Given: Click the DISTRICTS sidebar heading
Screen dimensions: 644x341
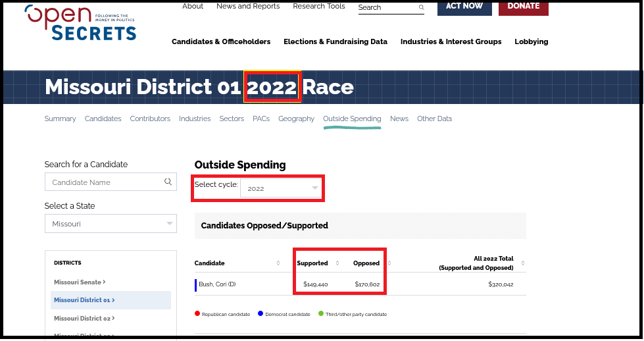Looking at the screenshot, I should (x=67, y=263).
